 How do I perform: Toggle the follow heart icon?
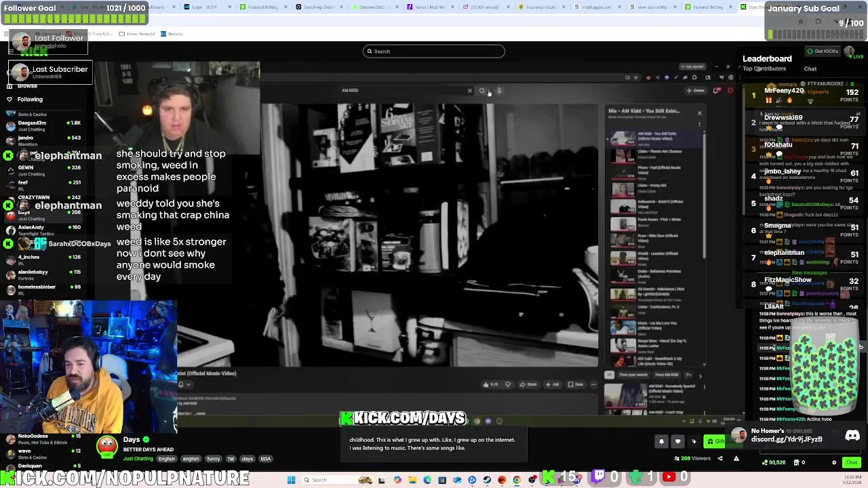[x=677, y=442]
